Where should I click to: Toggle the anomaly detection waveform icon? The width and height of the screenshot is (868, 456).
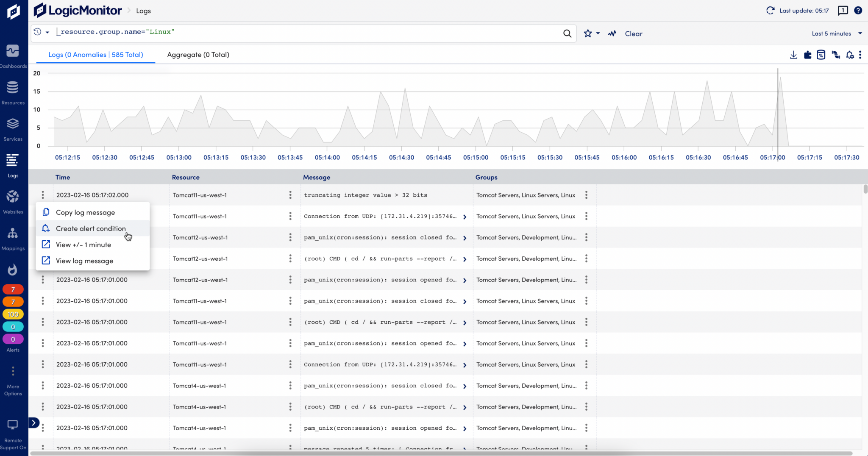[x=612, y=33]
